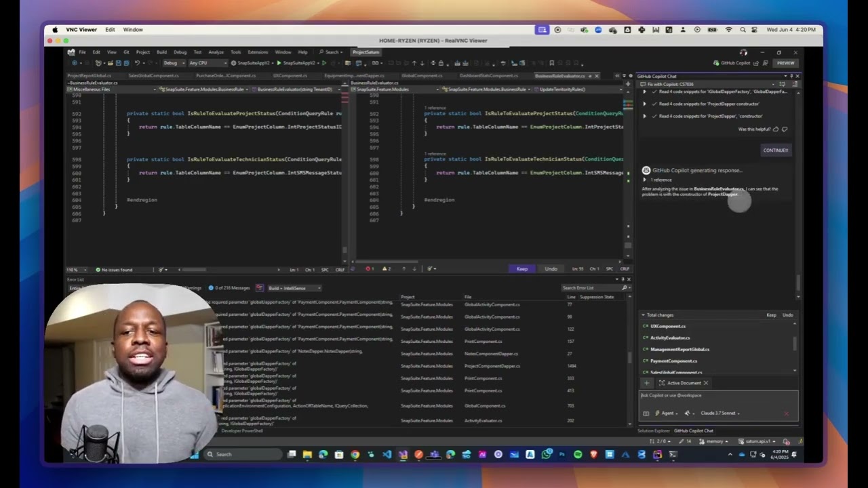Screen dimensions: 868x488
Task: Open the macOS VNC Viewer menu
Action: click(x=81, y=30)
